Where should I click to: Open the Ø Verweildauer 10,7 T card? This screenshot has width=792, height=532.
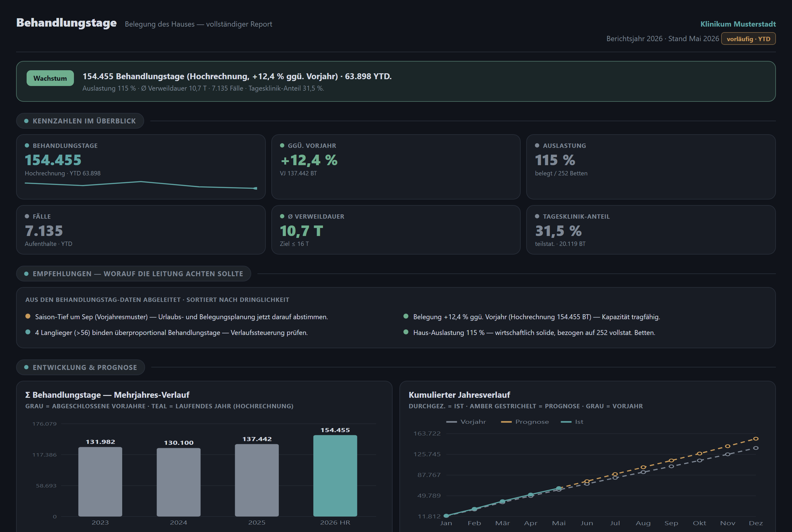click(396, 230)
